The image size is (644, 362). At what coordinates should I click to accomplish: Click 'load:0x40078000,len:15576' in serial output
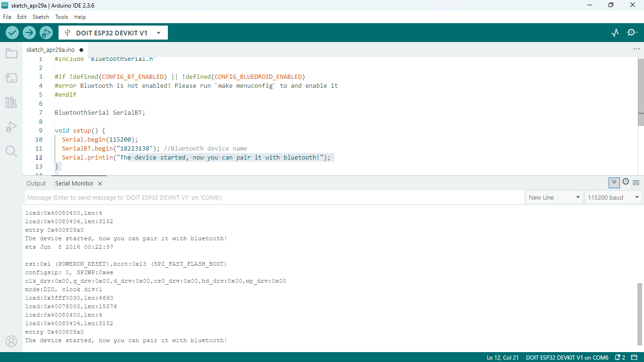click(x=71, y=306)
